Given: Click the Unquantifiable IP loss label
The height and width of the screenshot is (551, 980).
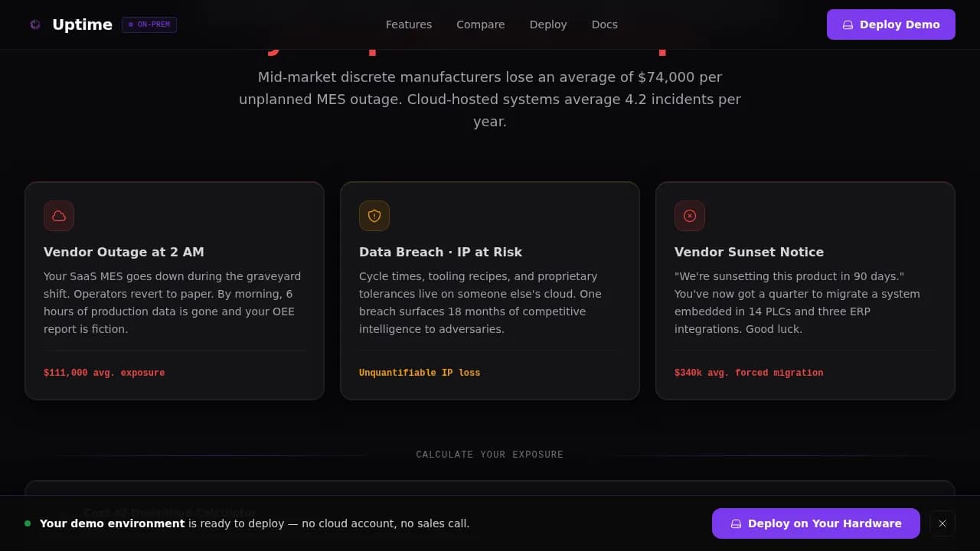Looking at the screenshot, I should [x=420, y=373].
